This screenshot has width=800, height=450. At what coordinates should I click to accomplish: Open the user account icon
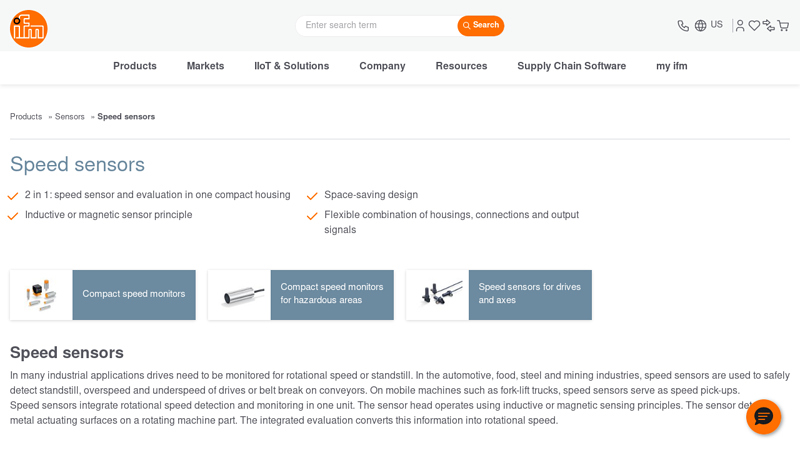740,26
